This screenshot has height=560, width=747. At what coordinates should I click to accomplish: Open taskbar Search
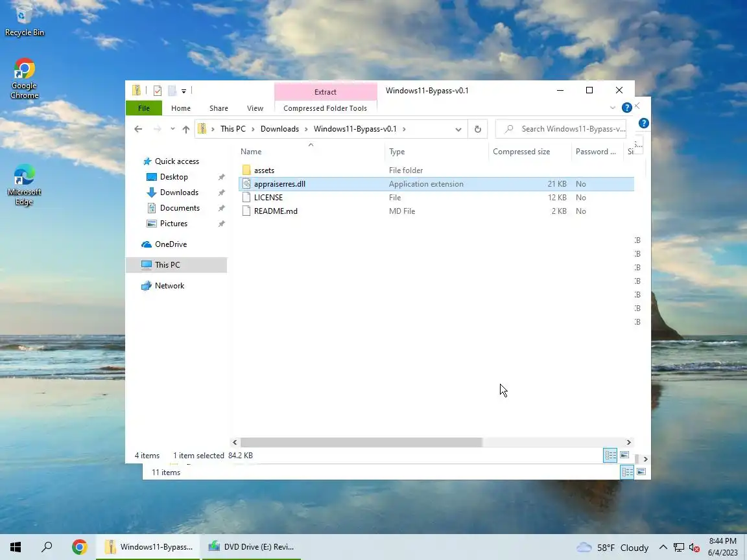point(47,546)
